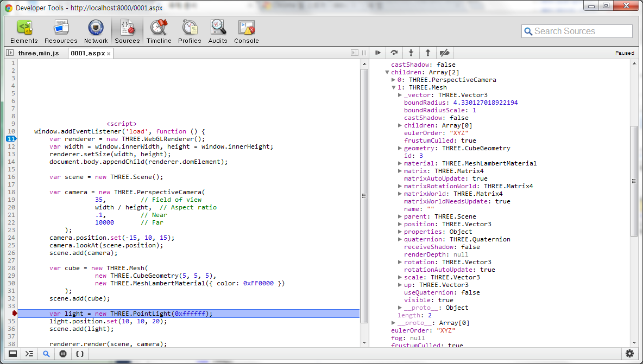The width and height of the screenshot is (643, 364).
Task: Open the Audits panel
Action: 217,31
